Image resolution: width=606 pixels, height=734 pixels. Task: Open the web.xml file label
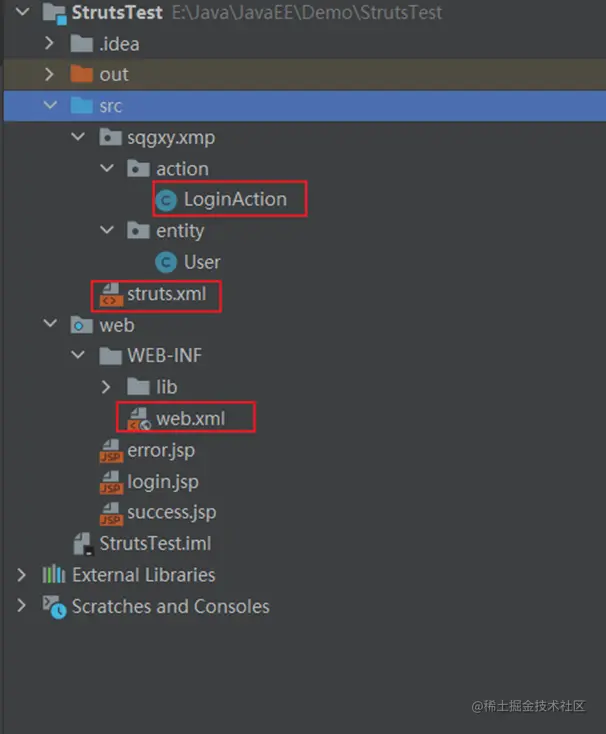point(190,418)
